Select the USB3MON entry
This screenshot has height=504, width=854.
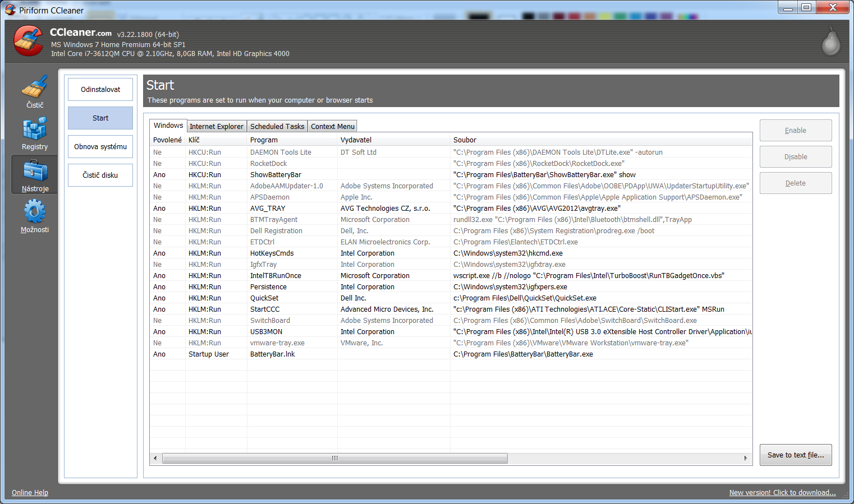point(451,332)
